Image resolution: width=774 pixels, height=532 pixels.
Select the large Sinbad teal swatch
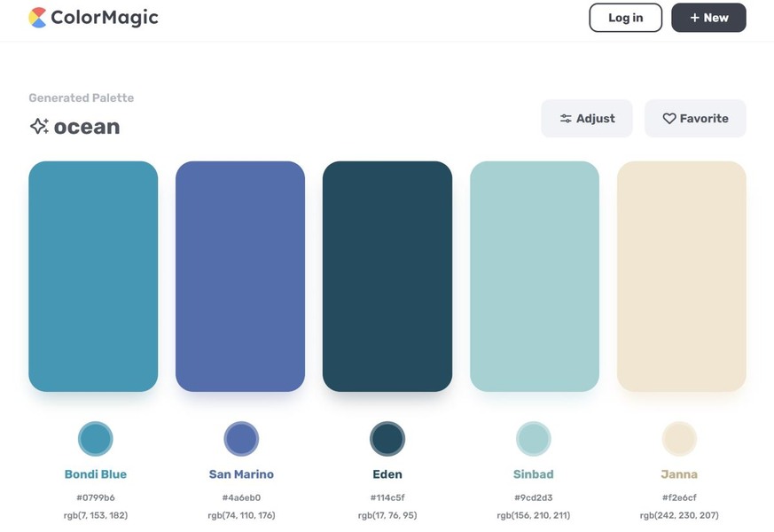coord(535,277)
